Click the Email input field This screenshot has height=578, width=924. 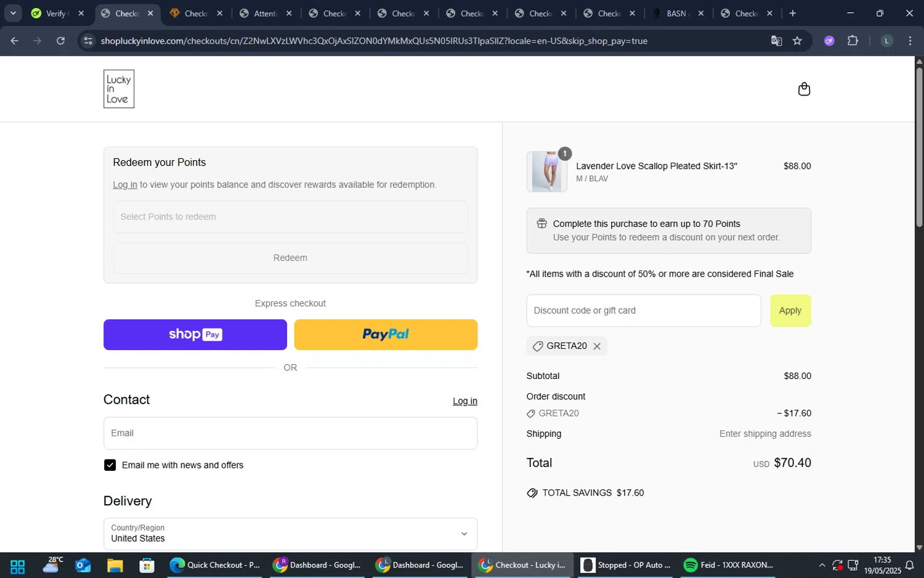tap(290, 433)
